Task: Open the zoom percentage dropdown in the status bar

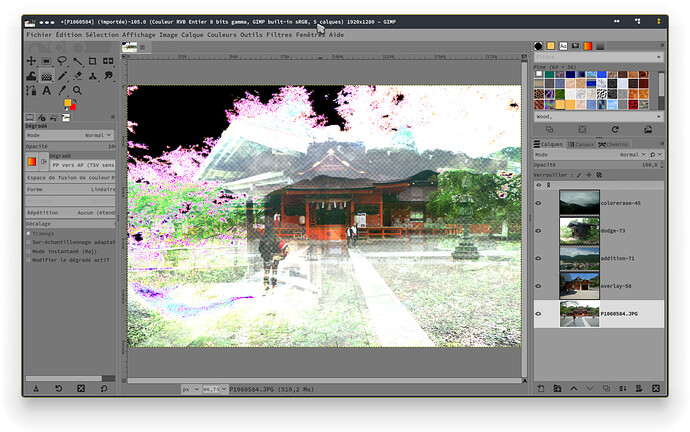Action: pyautogui.click(x=224, y=389)
